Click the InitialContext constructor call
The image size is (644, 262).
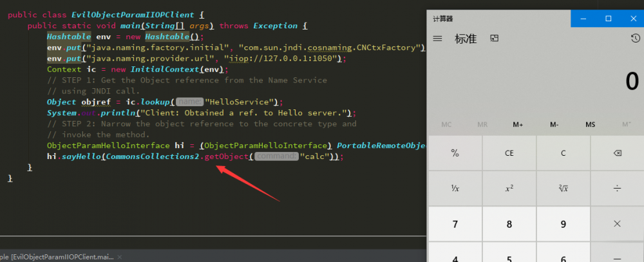(166, 70)
